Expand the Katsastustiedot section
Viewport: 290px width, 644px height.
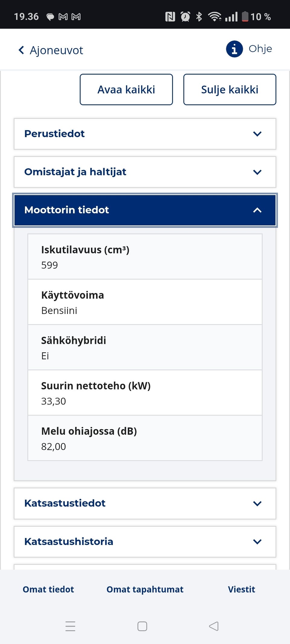[x=145, y=503]
